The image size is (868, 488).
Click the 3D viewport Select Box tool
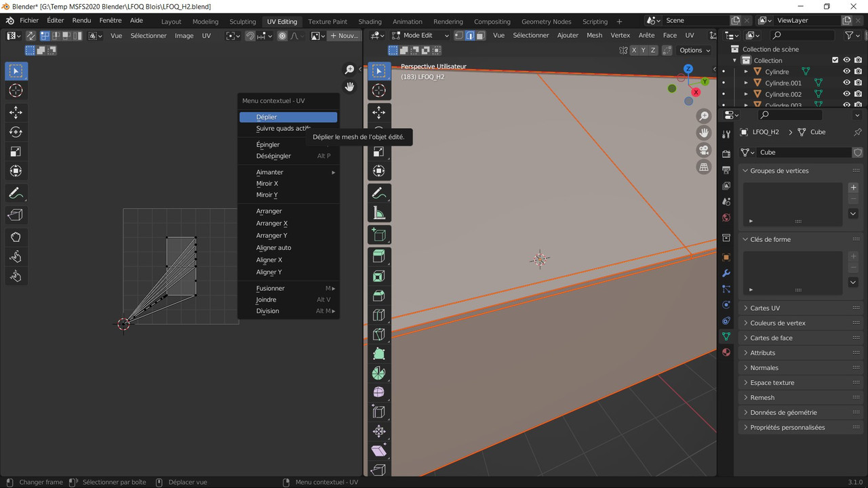(x=379, y=71)
